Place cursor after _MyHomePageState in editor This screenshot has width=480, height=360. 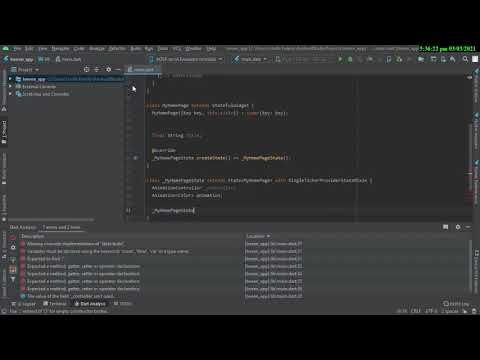tap(194, 211)
